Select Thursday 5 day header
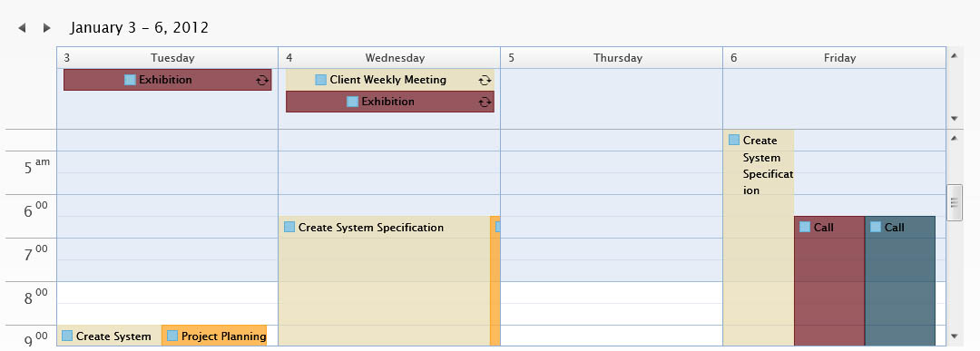The height and width of the screenshot is (351, 980). point(612,58)
